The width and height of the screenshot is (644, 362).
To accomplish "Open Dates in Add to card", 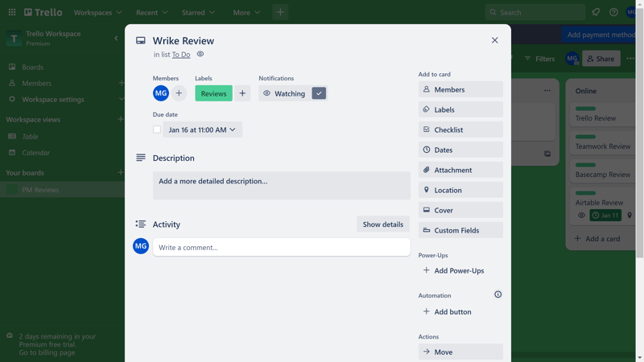I will pyautogui.click(x=460, y=150).
